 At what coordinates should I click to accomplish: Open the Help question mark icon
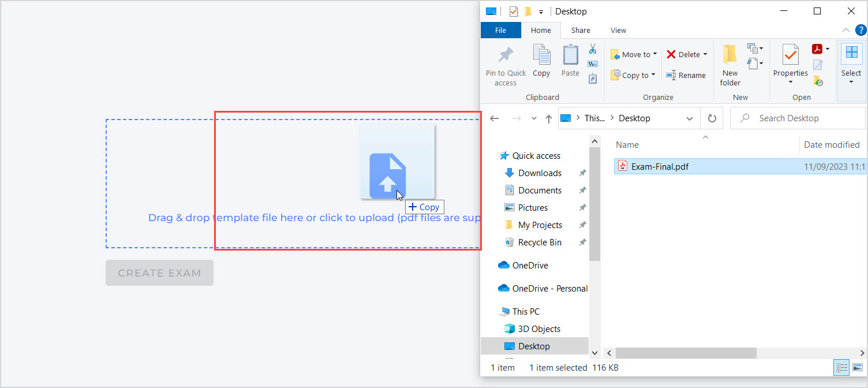coord(860,30)
